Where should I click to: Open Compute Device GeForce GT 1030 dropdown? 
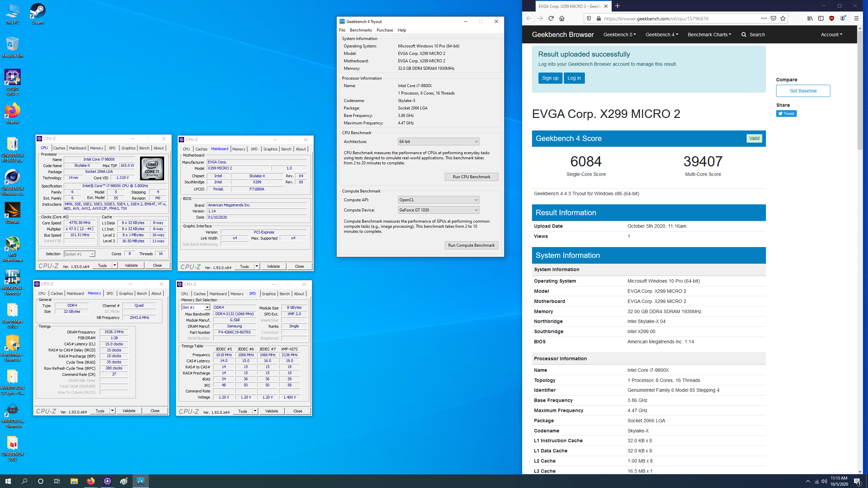coord(438,210)
